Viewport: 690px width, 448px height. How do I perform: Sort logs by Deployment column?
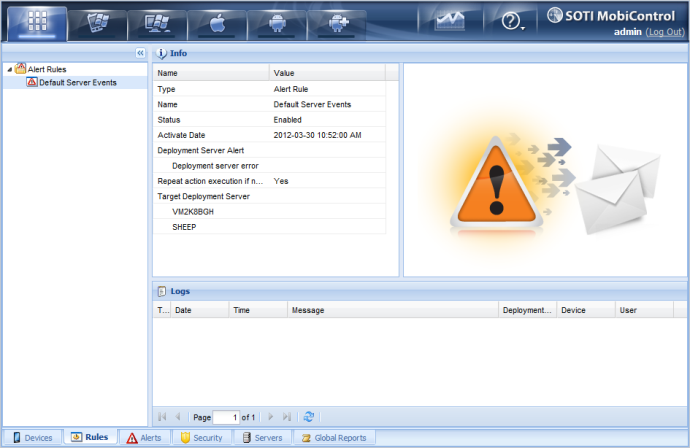click(x=528, y=310)
